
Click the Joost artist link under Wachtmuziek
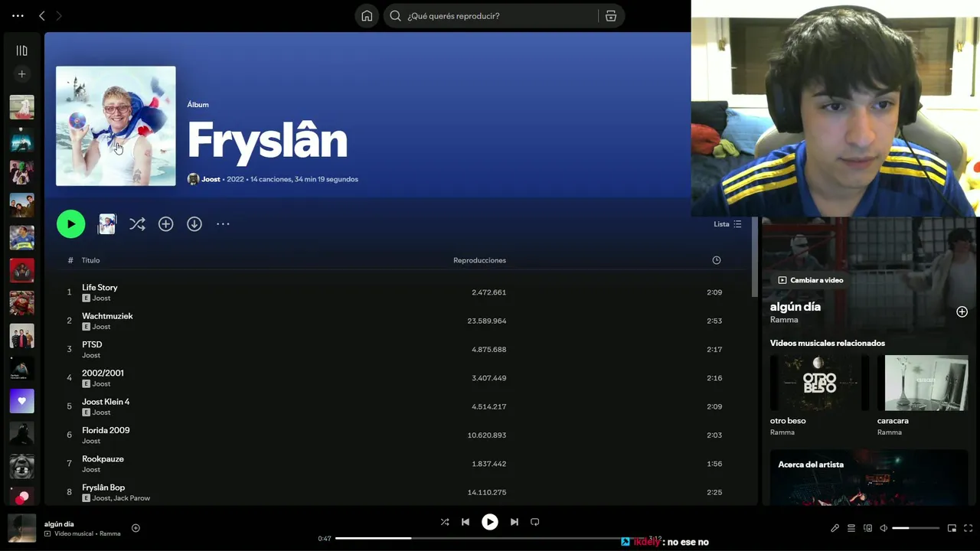[x=101, y=327]
